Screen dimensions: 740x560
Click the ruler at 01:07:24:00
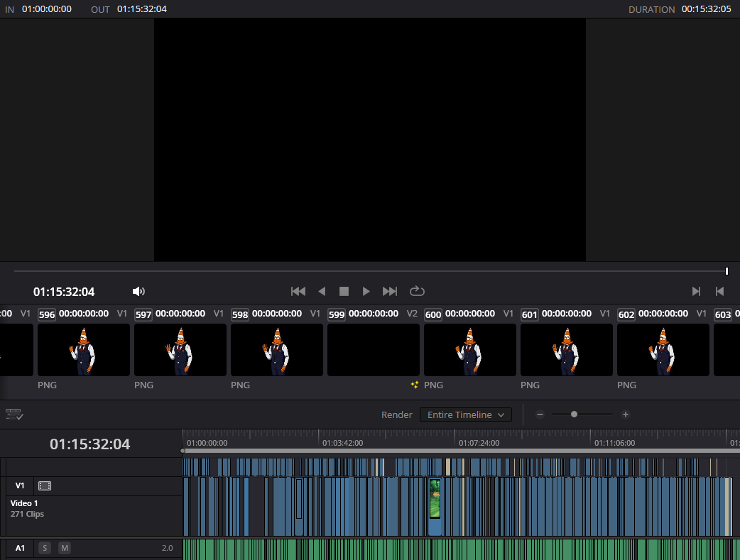click(479, 442)
